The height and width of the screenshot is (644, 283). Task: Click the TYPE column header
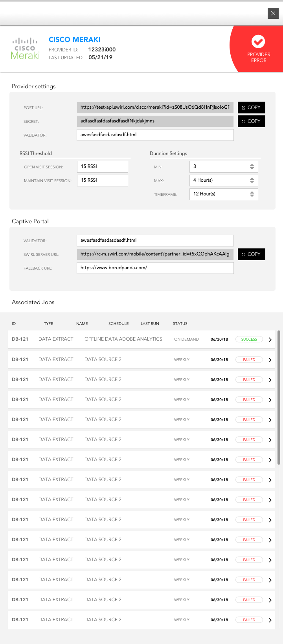pos(49,324)
